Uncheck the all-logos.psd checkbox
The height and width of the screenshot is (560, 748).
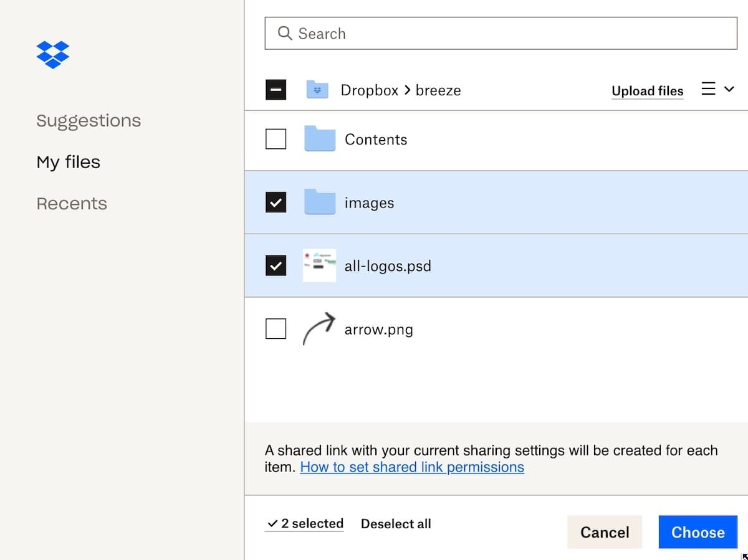(x=276, y=265)
